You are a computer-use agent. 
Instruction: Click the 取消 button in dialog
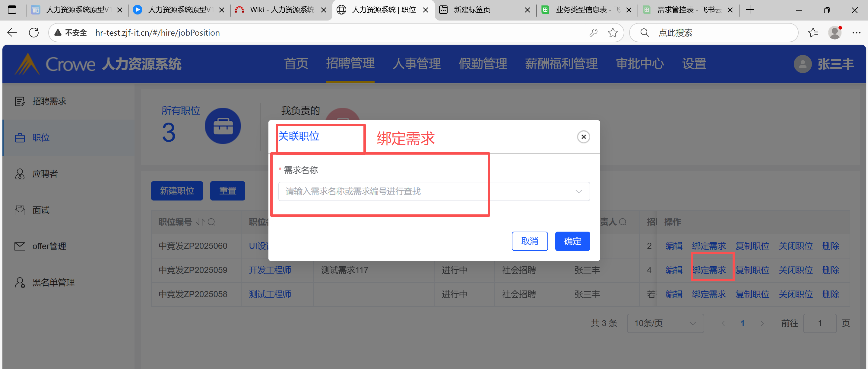pyautogui.click(x=529, y=241)
